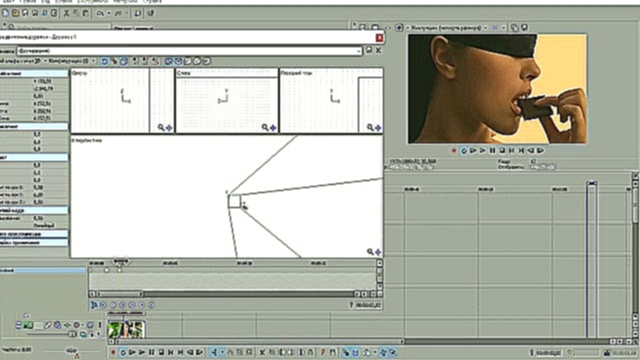Click the Undo arrow in main toolbar
This screenshot has height=360, width=640.
100,13
